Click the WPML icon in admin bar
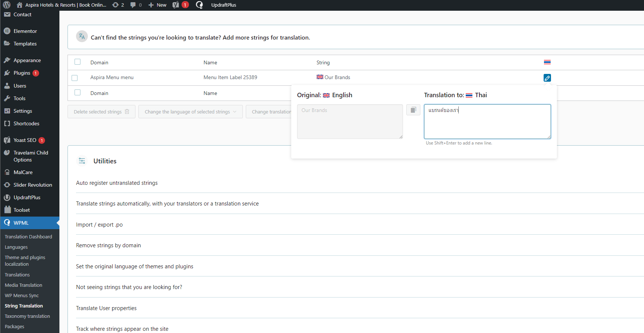This screenshot has height=333, width=644. (x=199, y=5)
